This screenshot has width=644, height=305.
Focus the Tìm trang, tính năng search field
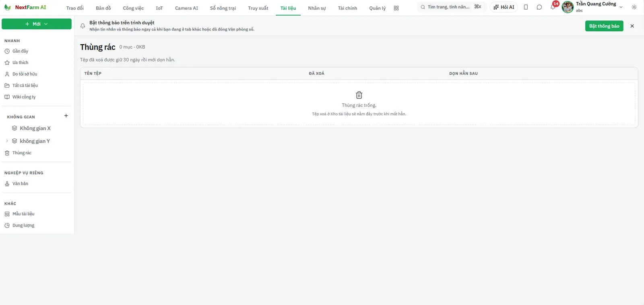pos(452,7)
